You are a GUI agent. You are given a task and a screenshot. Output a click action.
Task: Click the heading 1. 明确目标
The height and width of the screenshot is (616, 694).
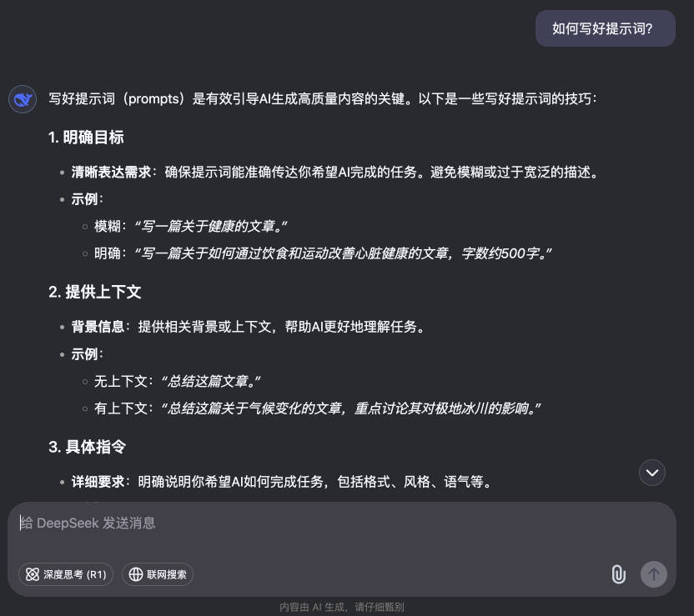coord(86,137)
